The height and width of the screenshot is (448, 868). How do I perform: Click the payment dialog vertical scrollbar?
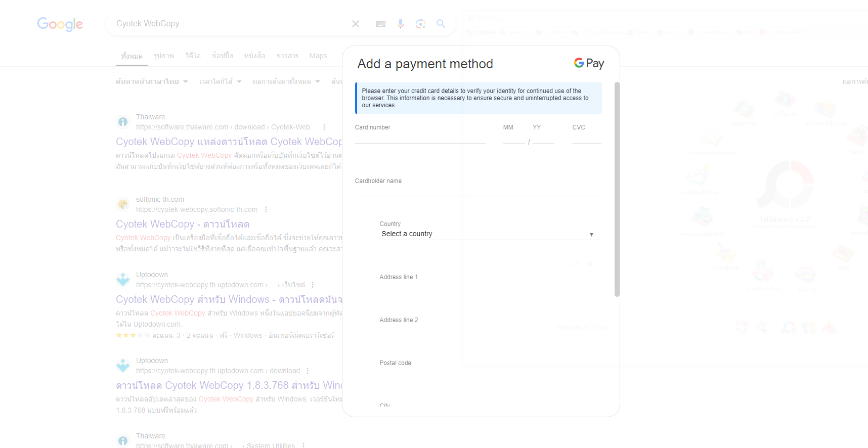coord(617,189)
